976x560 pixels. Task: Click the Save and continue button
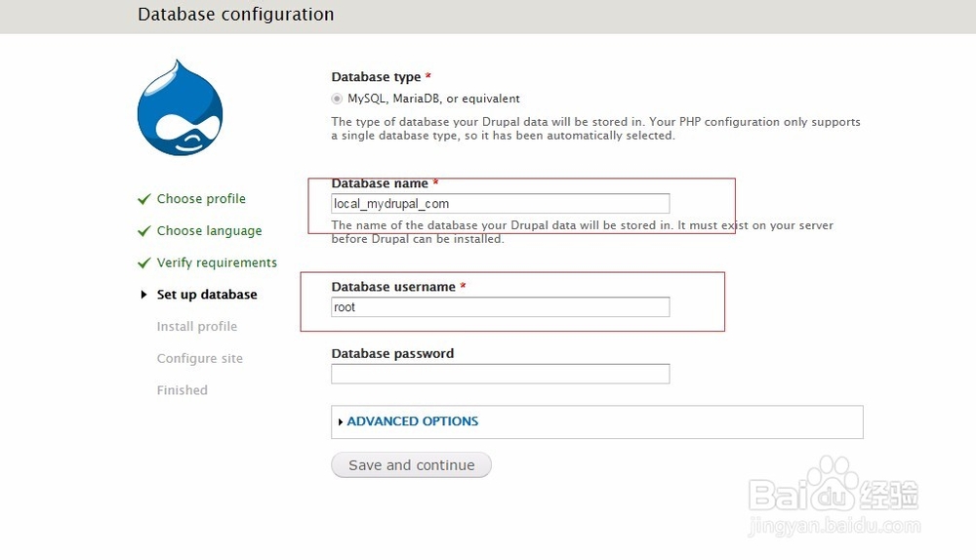pos(411,465)
